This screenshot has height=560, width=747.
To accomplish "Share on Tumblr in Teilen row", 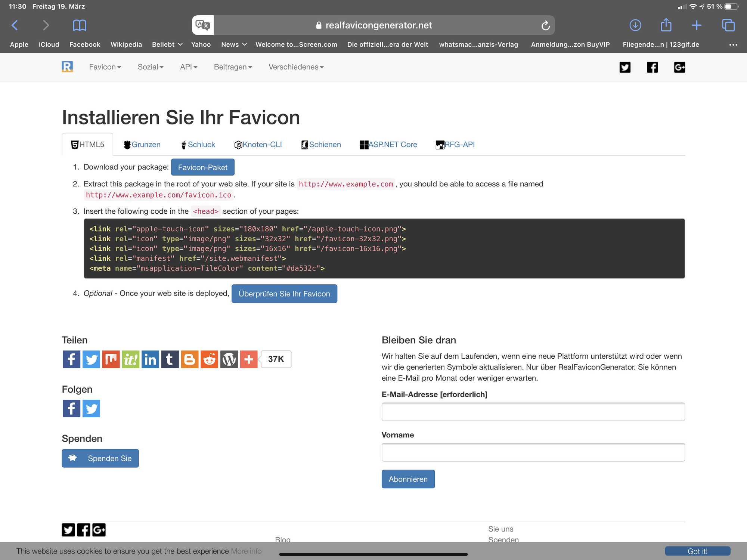I will click(170, 359).
